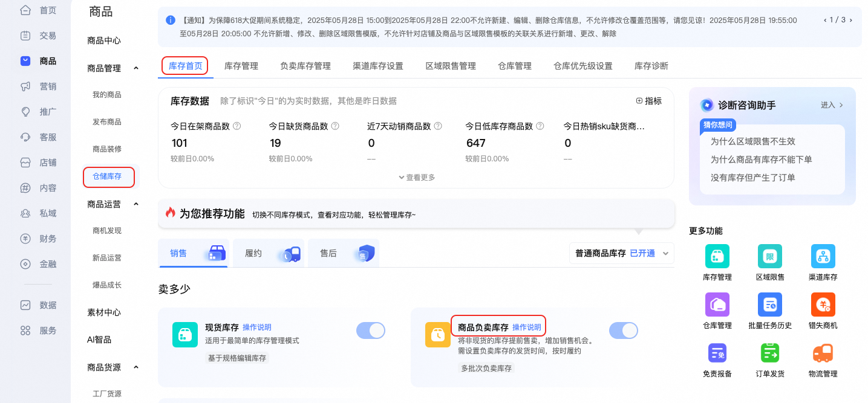868x403 pixels.
Task: Select the 售后 function tab
Action: (x=343, y=253)
